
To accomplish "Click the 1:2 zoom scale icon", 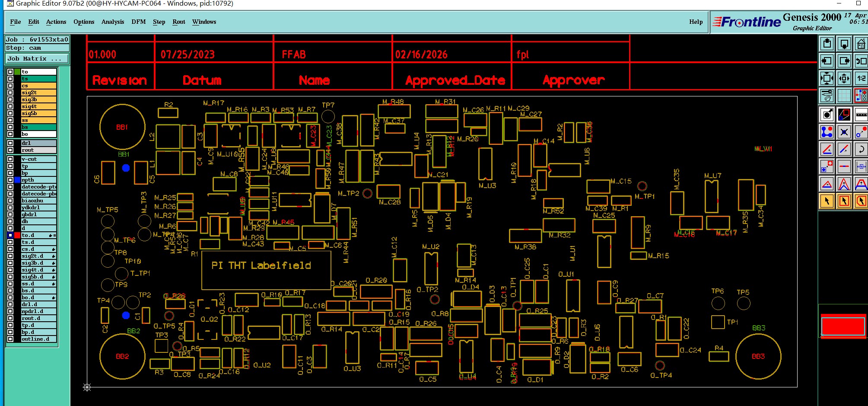I will 861,78.
